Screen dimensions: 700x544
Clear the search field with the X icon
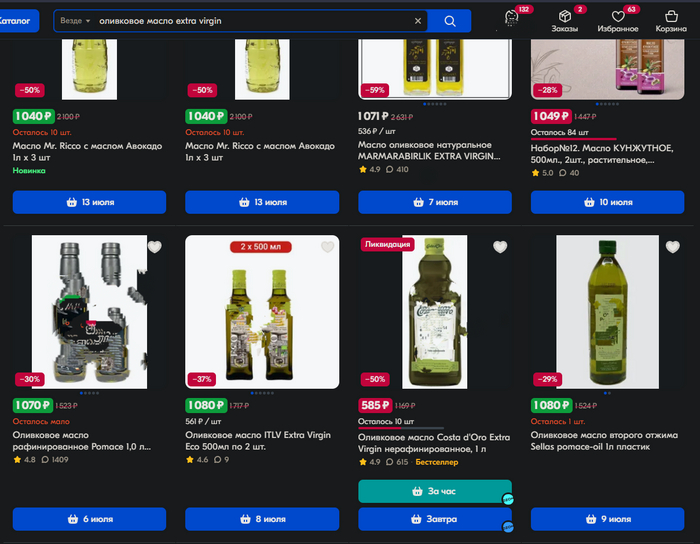tap(418, 21)
